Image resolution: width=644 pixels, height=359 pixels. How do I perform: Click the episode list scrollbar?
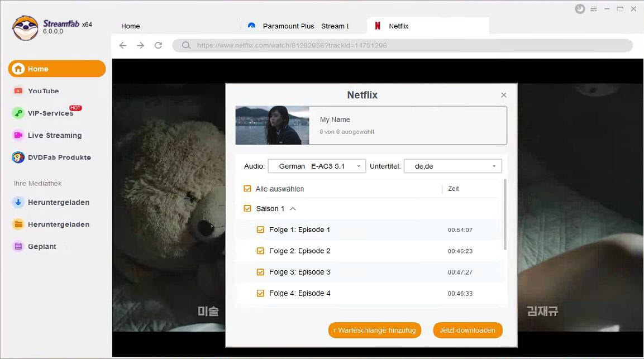coord(505,214)
